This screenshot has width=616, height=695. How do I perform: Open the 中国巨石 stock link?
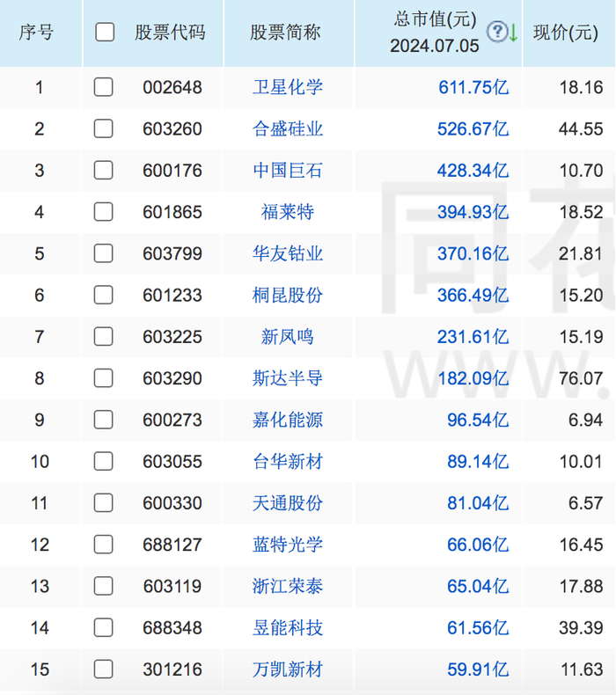tap(288, 170)
